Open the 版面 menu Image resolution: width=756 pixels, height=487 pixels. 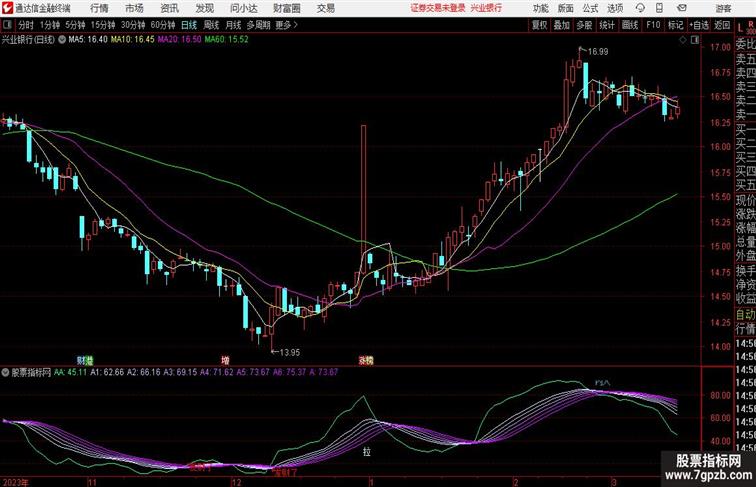(565, 8)
